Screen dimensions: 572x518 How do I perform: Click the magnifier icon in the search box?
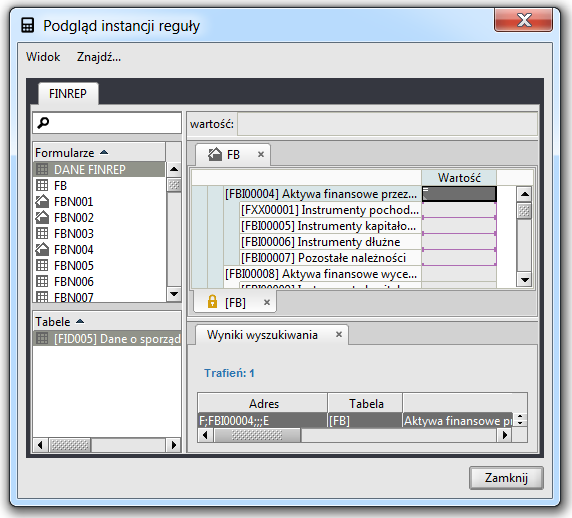43,123
